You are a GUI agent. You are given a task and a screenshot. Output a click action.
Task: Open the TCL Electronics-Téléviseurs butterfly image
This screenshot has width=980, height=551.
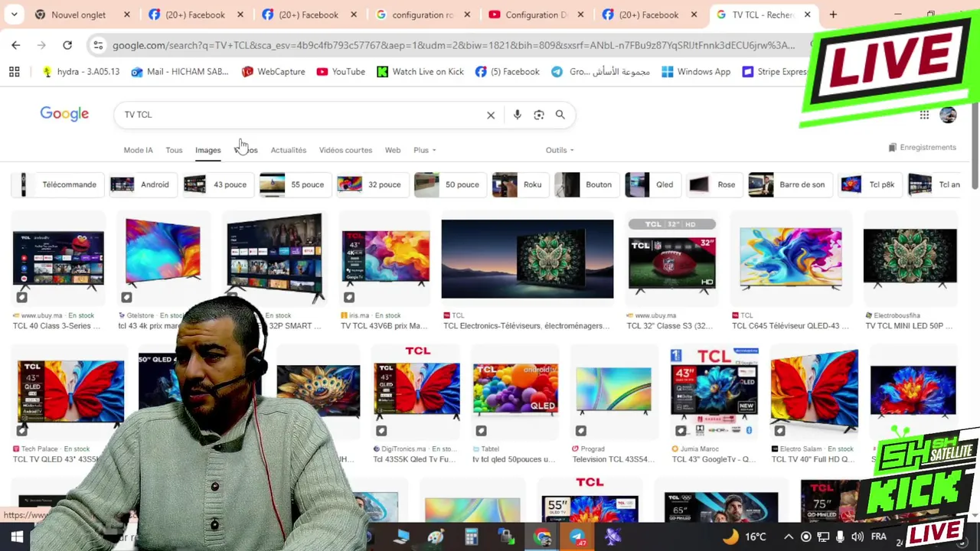527,259
